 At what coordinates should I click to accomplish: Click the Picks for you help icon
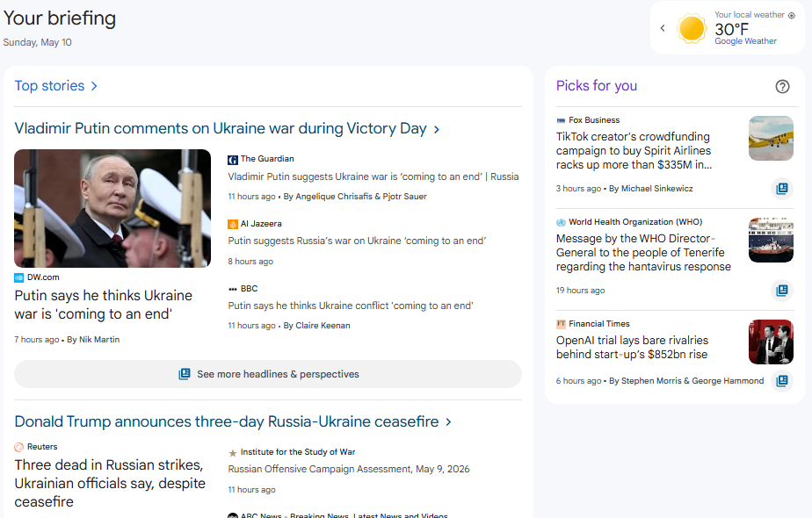click(x=782, y=86)
